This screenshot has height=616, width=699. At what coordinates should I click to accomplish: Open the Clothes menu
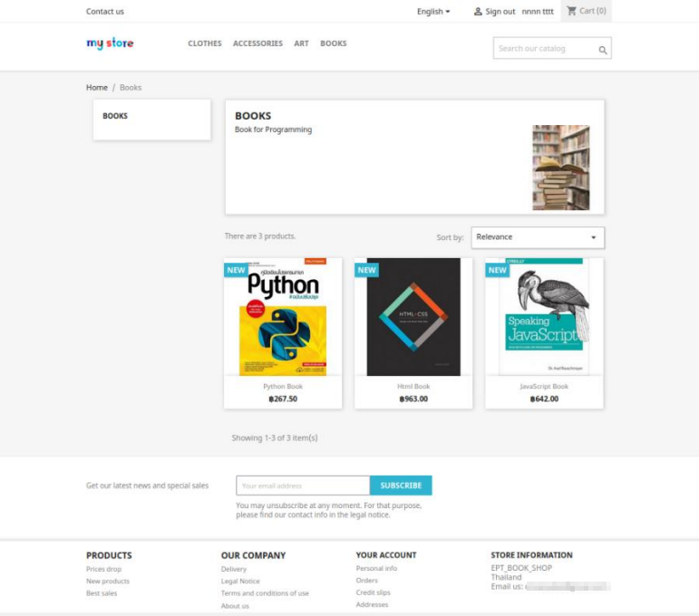click(x=205, y=43)
